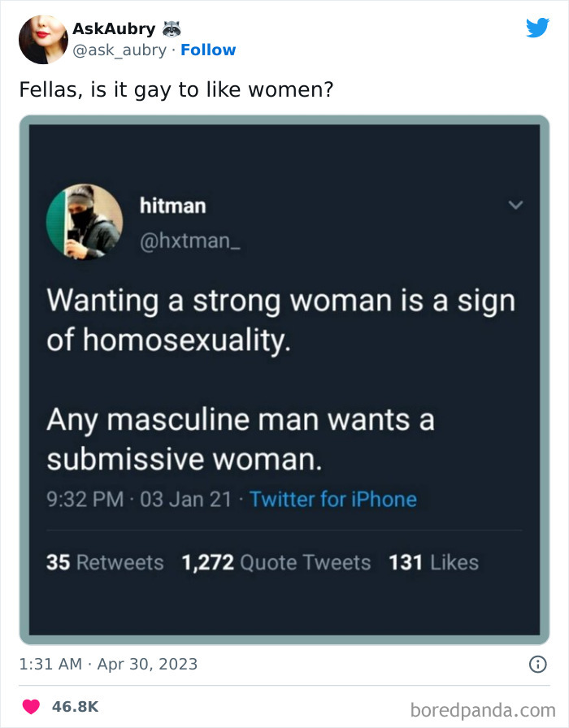Image resolution: width=569 pixels, height=728 pixels.
Task: Click the 1:31 AM Apr 30, 2023 timestamp
Action: pos(108,665)
